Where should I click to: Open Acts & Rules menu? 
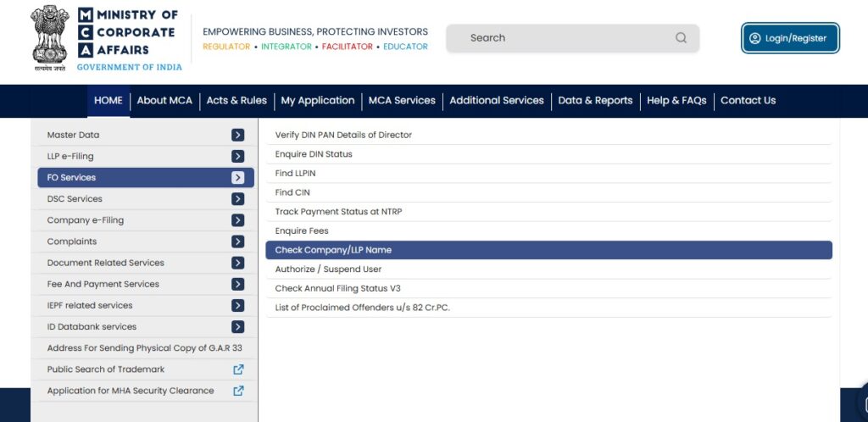(x=236, y=101)
